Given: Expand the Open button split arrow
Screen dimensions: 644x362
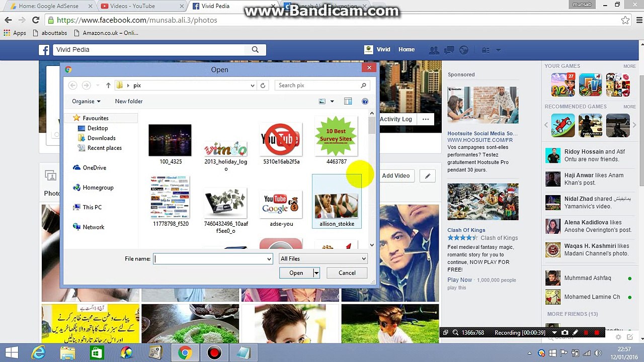Looking at the screenshot, I should coord(316,273).
